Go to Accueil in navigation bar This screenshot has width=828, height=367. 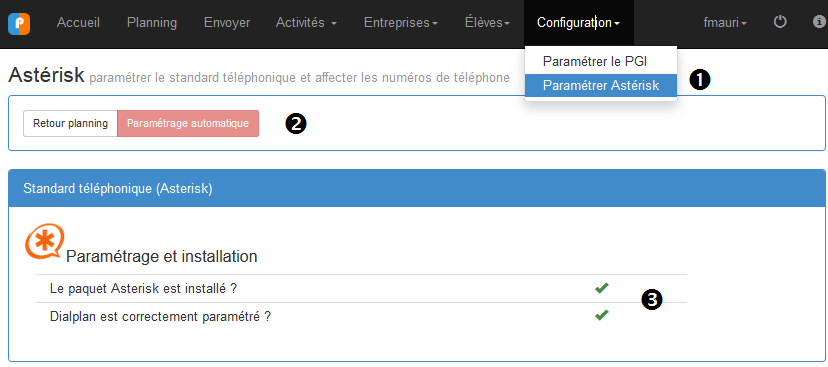click(78, 23)
